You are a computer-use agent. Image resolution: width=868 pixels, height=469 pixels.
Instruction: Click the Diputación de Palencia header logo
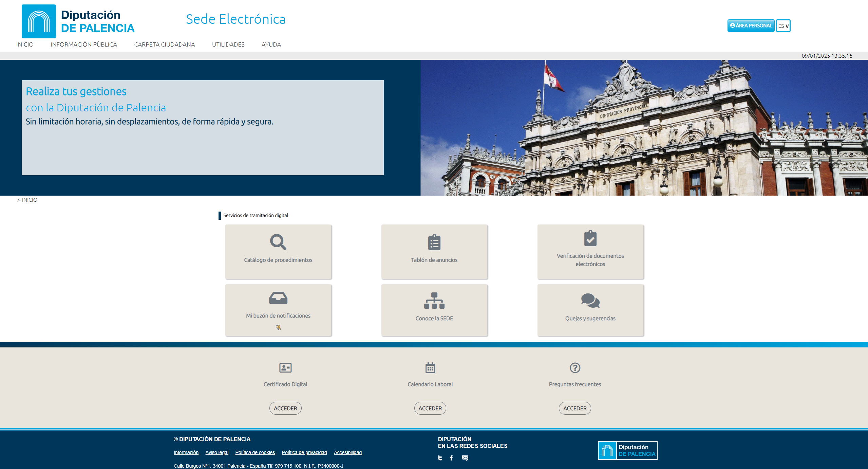point(78,21)
